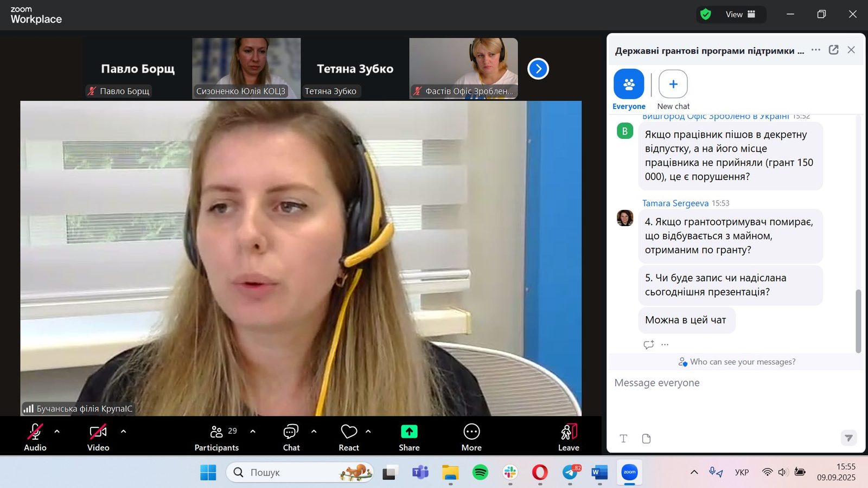Add reaction reply to last chat message

(x=649, y=344)
